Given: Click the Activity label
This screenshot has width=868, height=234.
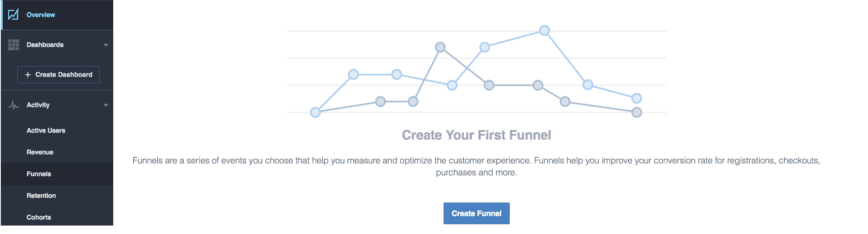Looking at the screenshot, I should (x=38, y=105).
